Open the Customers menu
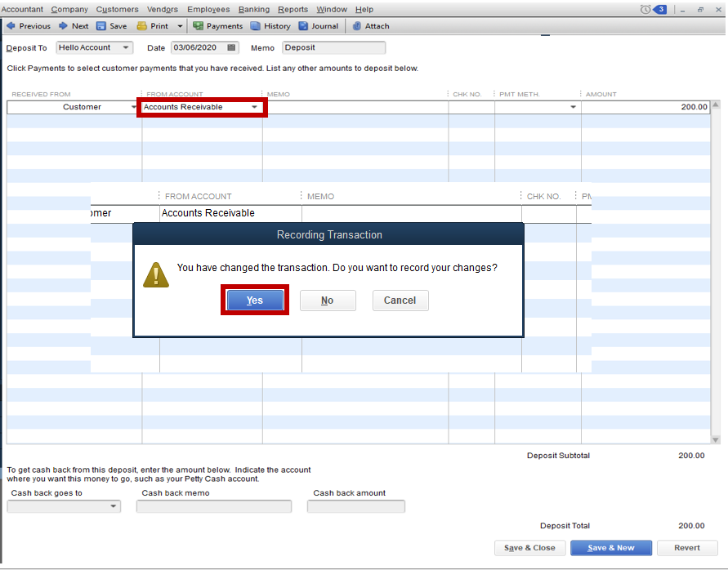Screen dimensions: 728x570 click(117, 9)
